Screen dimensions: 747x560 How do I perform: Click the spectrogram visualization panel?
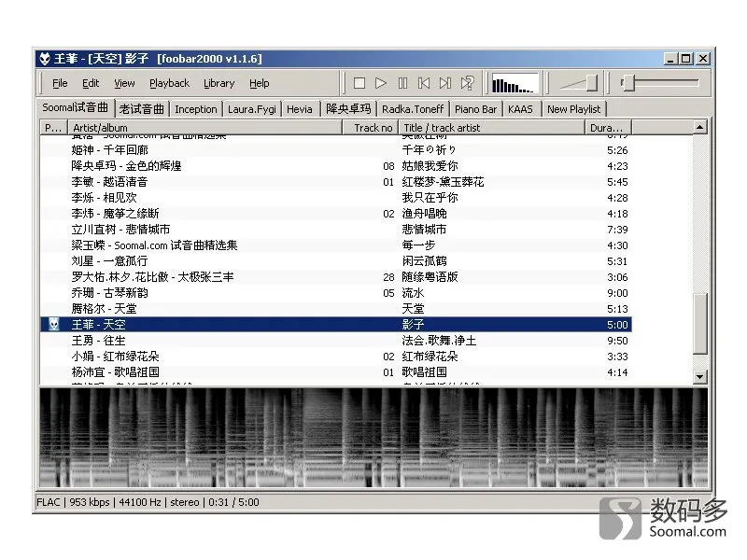tap(373, 438)
